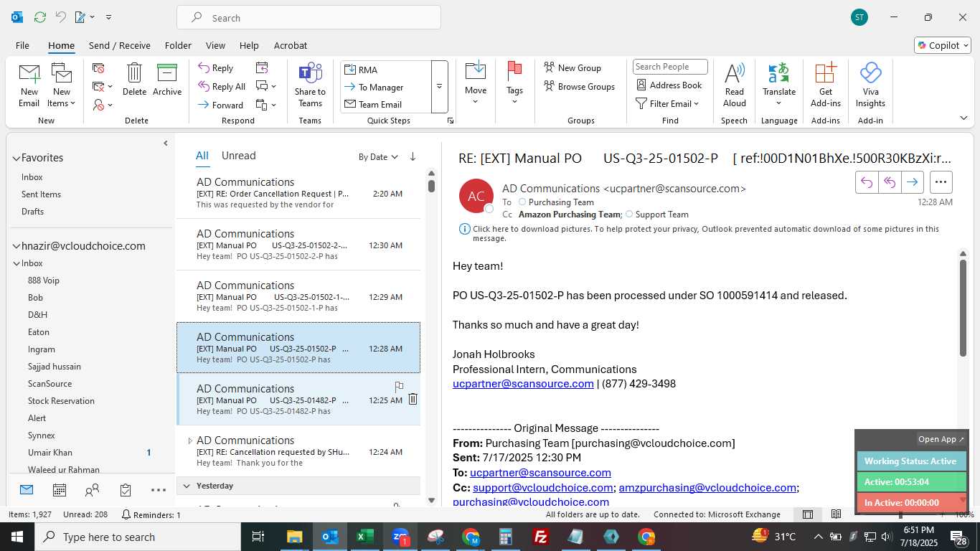Share to Teams

(x=310, y=85)
